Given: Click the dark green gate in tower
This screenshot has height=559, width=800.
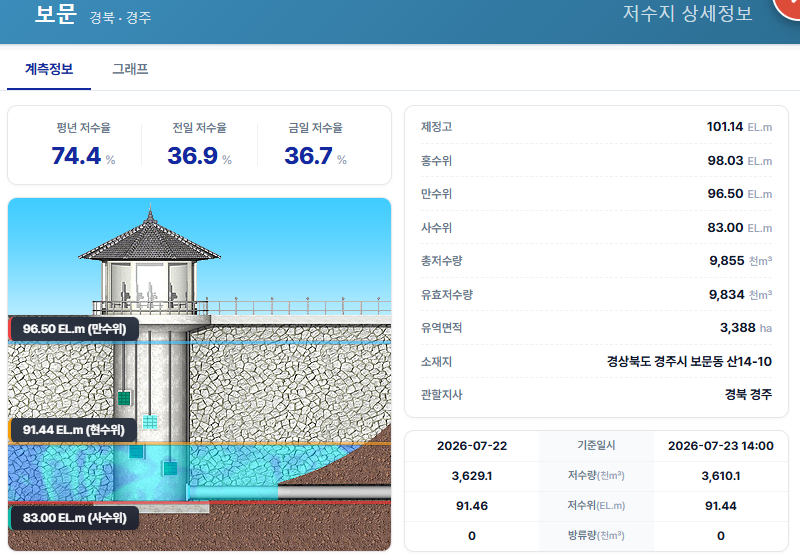Looking at the screenshot, I should (124, 398).
